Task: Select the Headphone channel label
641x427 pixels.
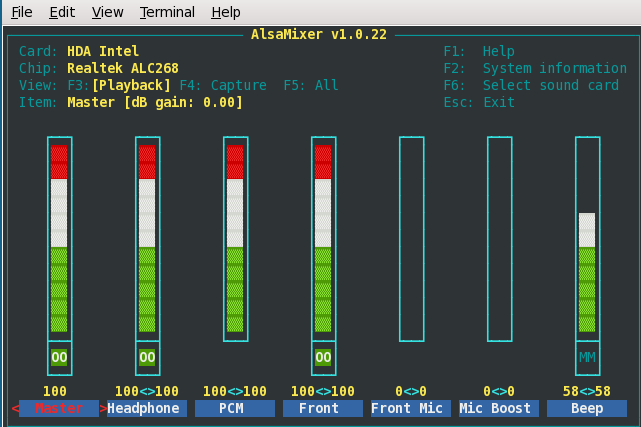Action: tap(147, 408)
